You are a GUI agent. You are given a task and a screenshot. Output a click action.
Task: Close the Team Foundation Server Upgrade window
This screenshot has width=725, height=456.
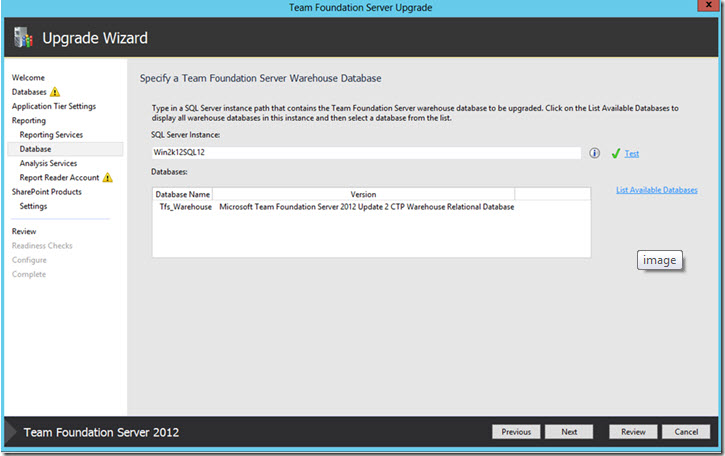coord(708,5)
